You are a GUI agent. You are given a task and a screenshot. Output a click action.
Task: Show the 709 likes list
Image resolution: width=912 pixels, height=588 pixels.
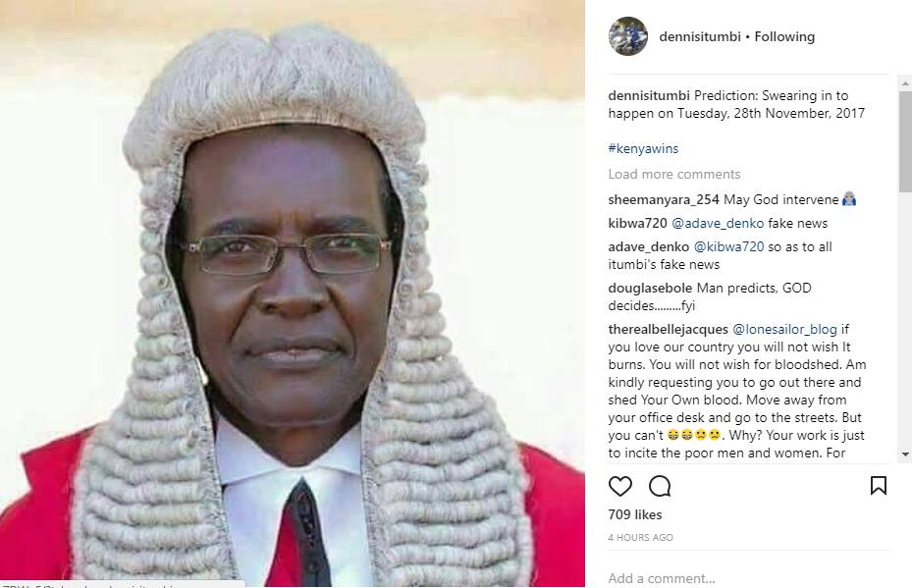pyautogui.click(x=635, y=514)
